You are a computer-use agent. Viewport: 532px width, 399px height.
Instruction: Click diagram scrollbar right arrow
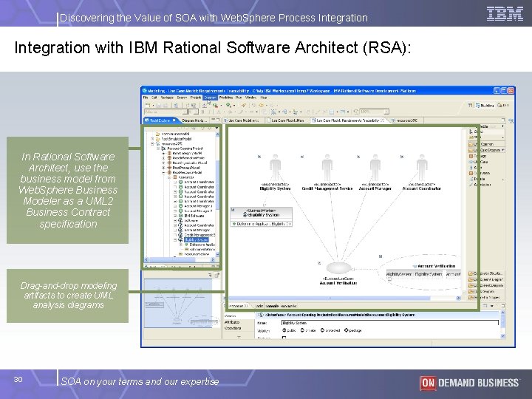point(458,298)
